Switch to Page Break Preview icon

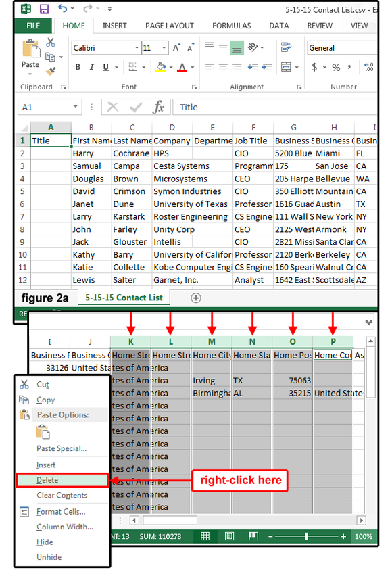[253, 536]
